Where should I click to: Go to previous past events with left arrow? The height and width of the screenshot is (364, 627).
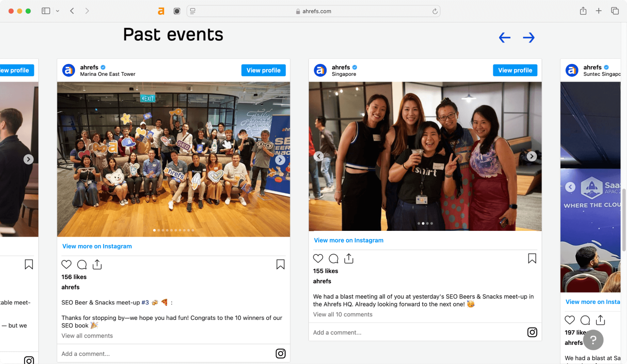tap(505, 38)
